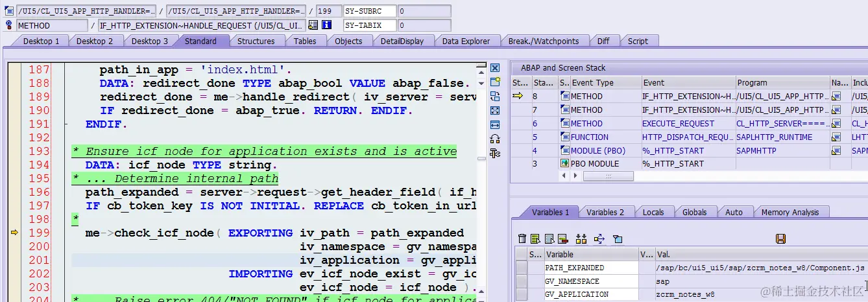
Task: Close the source code tool
Action: 495,68
